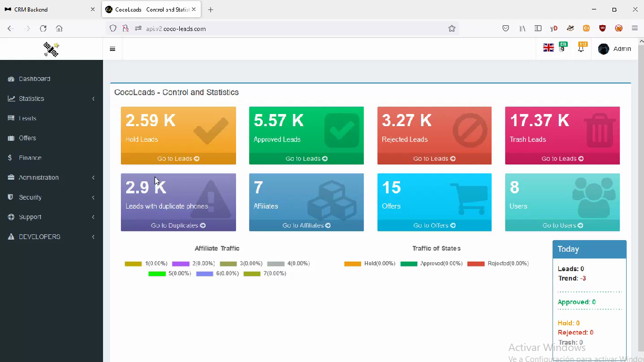Bookmark this page with the star icon

[452, 28]
